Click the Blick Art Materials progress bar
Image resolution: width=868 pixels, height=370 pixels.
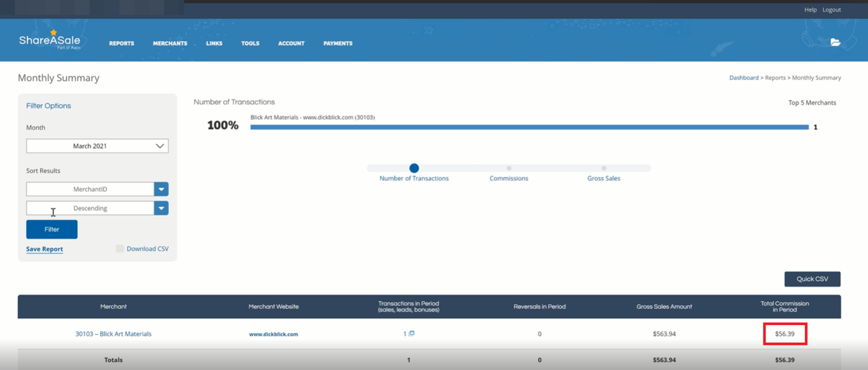point(529,127)
